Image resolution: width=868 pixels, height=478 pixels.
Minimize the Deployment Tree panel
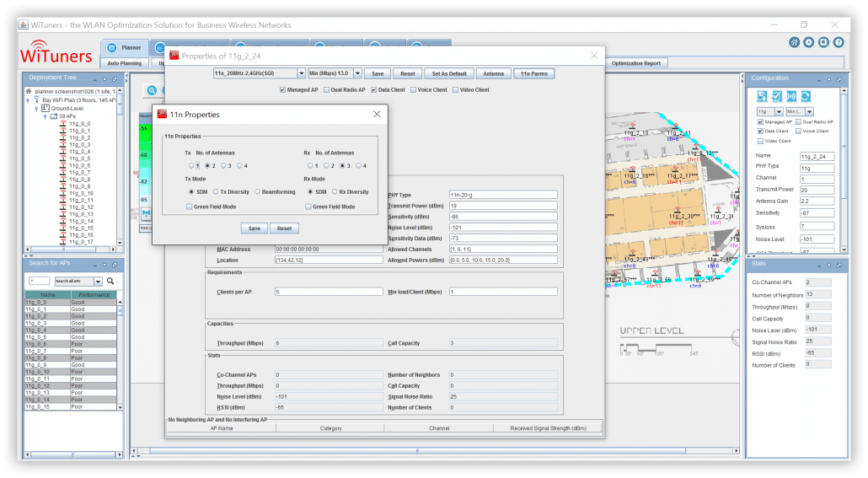(94, 79)
